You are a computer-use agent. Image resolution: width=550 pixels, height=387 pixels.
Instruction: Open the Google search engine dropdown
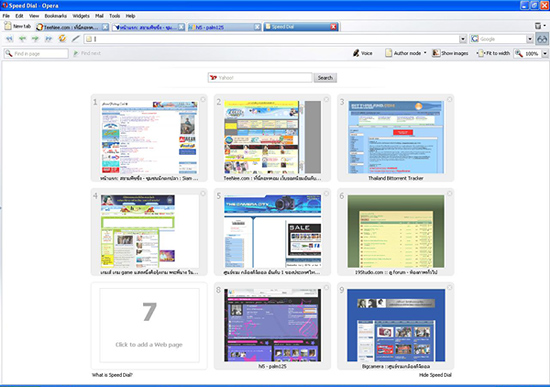pos(530,39)
